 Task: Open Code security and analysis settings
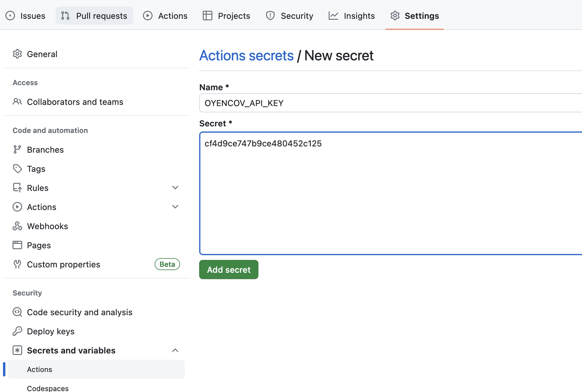[x=80, y=312]
